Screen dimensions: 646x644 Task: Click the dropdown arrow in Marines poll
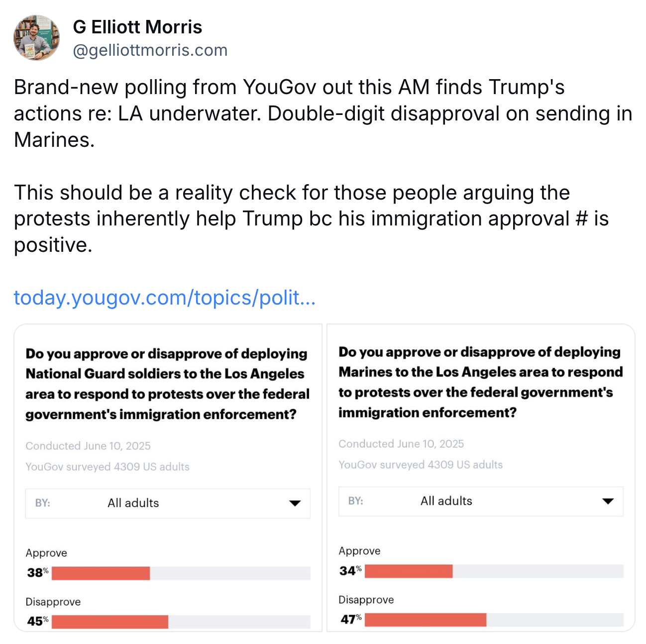coord(608,501)
